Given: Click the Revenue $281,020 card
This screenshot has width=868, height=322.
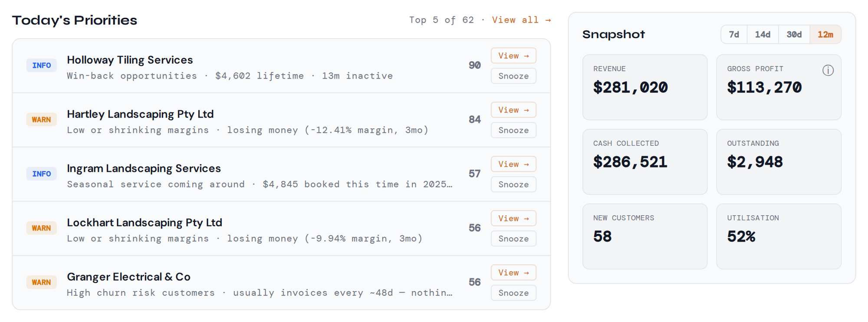Looking at the screenshot, I should pyautogui.click(x=644, y=87).
